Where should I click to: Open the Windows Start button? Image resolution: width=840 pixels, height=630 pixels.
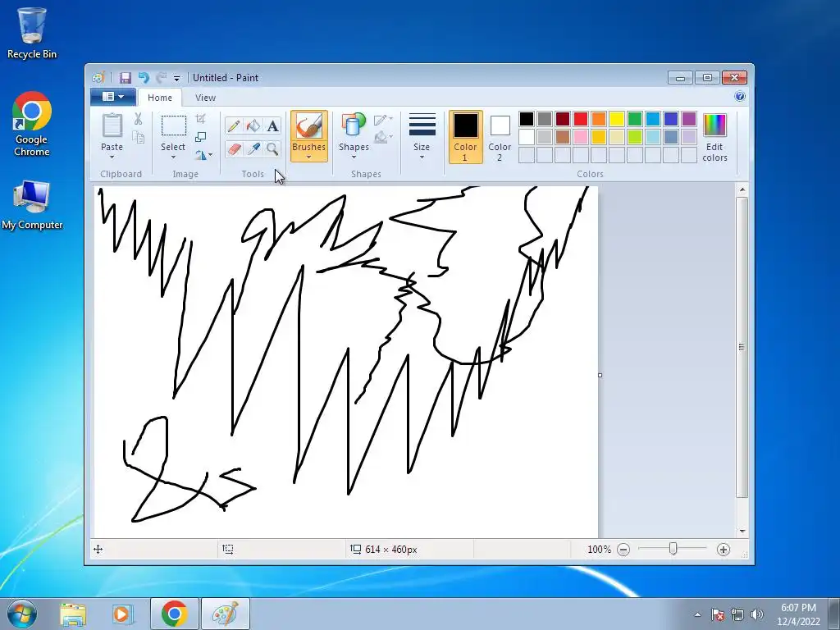(x=21, y=614)
